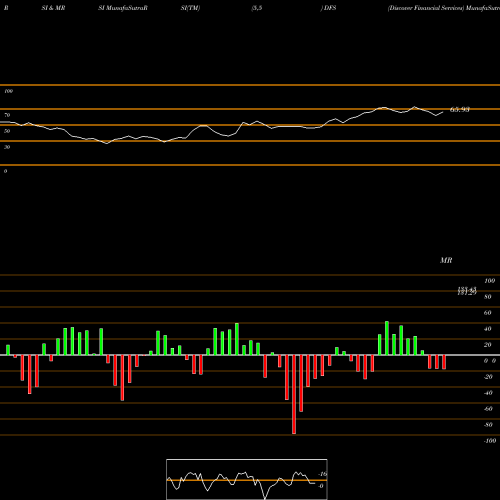Click the DFS ticker text in header
Viewport: 500px width, 500px height.
click(x=330, y=8)
